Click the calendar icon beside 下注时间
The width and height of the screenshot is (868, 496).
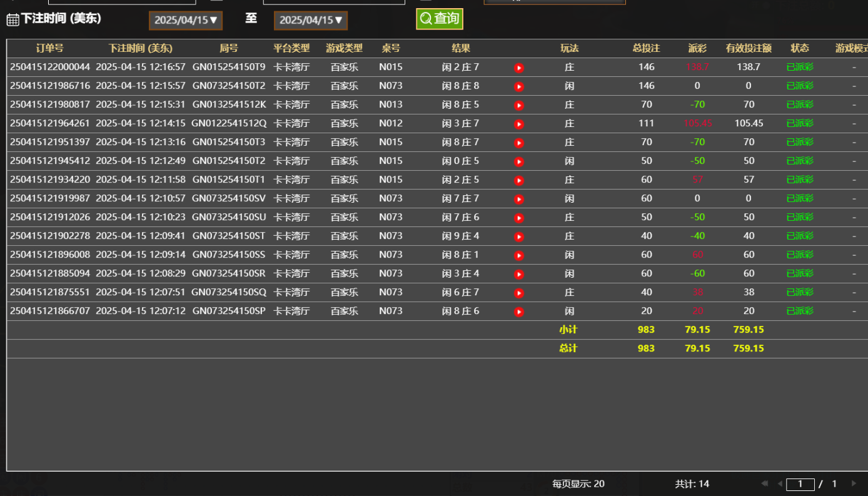tap(13, 19)
